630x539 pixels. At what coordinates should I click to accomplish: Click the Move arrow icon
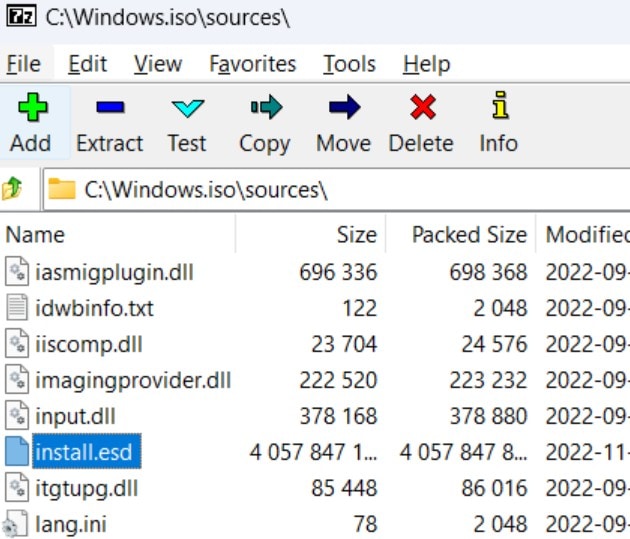tap(343, 108)
